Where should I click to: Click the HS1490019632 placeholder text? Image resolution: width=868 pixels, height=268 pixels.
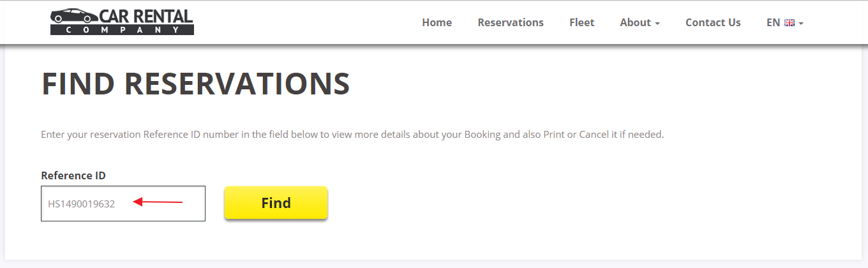pos(81,204)
